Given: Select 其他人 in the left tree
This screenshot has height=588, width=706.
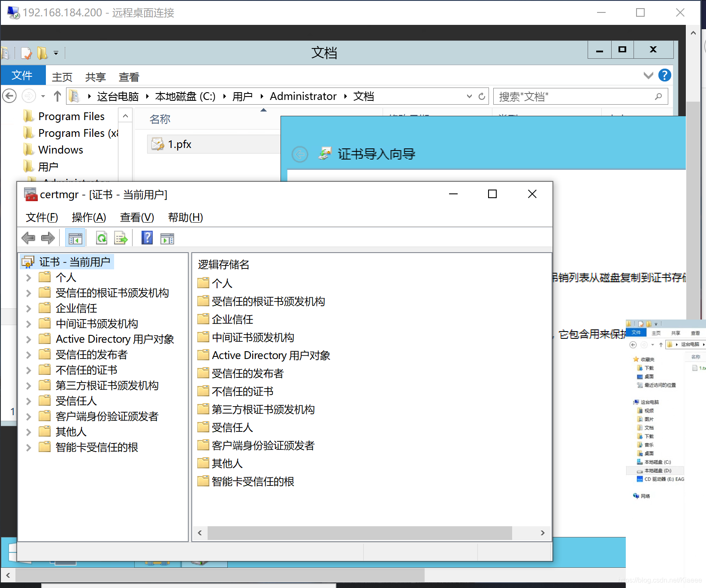Looking at the screenshot, I should point(71,432).
